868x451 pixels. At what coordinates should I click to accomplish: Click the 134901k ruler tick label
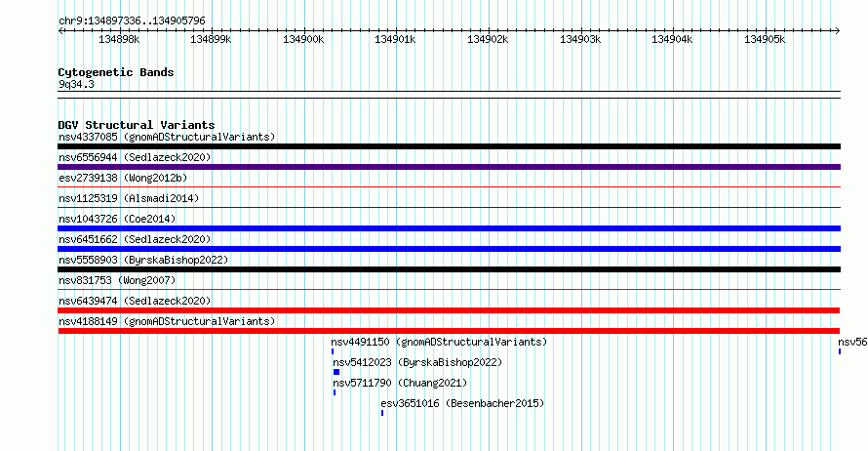click(395, 40)
